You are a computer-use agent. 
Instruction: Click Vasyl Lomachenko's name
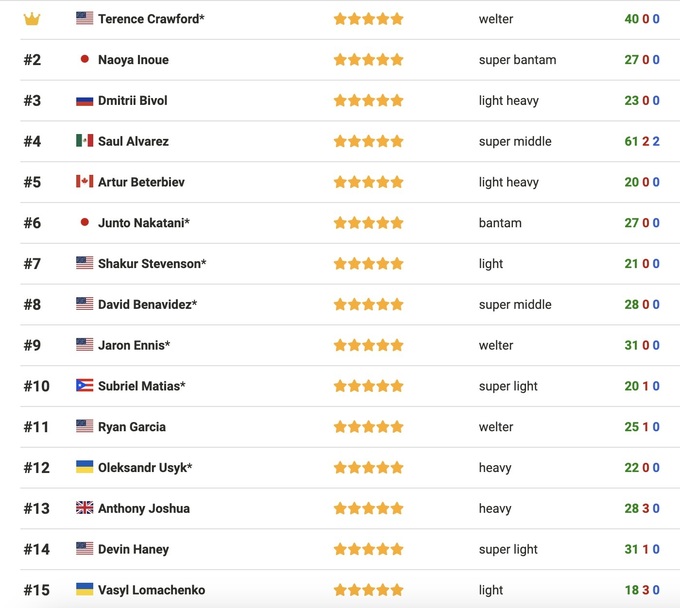pos(151,590)
